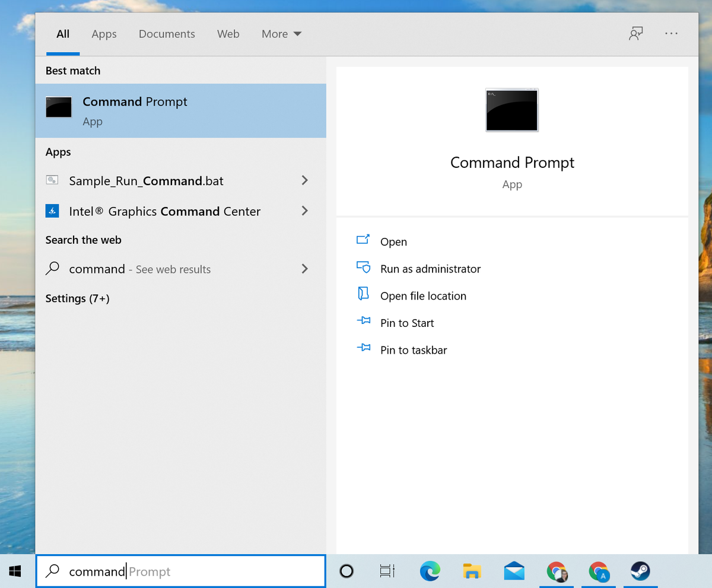Expand web results for command
Image resolution: width=712 pixels, height=588 pixels.
click(x=304, y=269)
